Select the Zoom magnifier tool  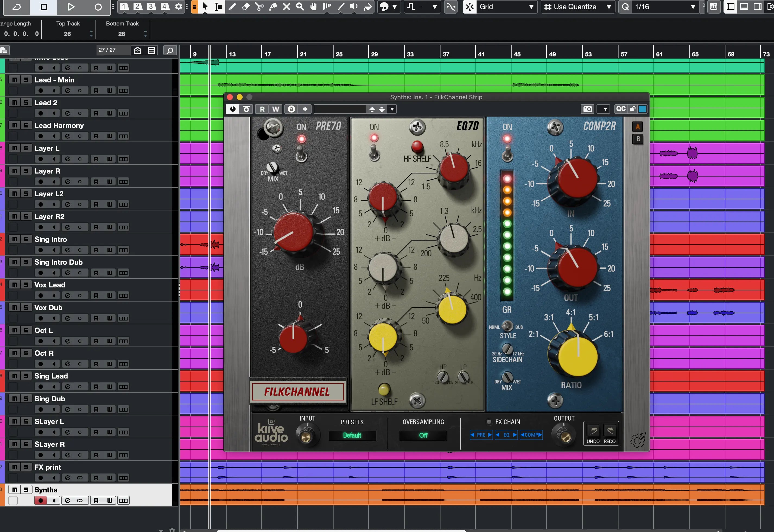tap(300, 7)
